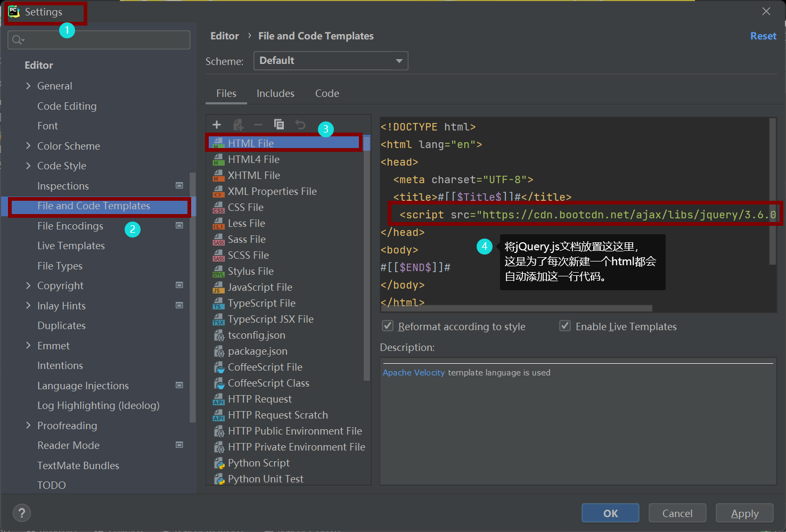Select the package.json template icon
This screenshot has width=786, height=532.
(x=218, y=351)
